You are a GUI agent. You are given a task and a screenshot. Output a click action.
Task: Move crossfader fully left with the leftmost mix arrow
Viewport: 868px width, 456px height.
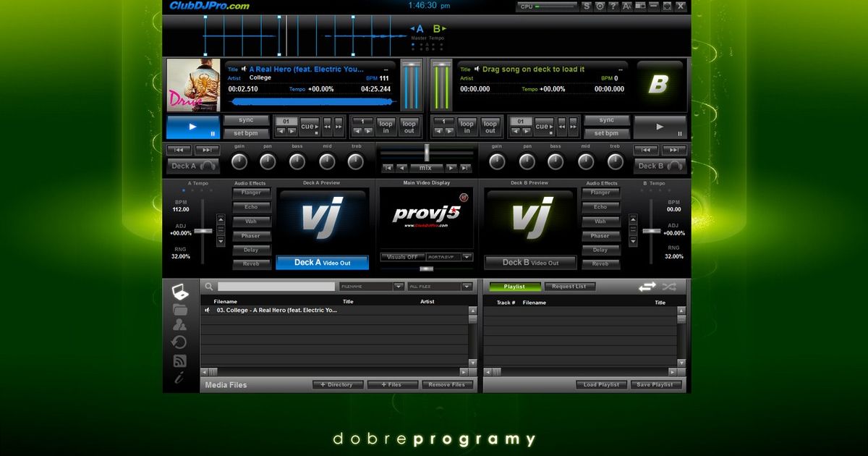tap(388, 168)
